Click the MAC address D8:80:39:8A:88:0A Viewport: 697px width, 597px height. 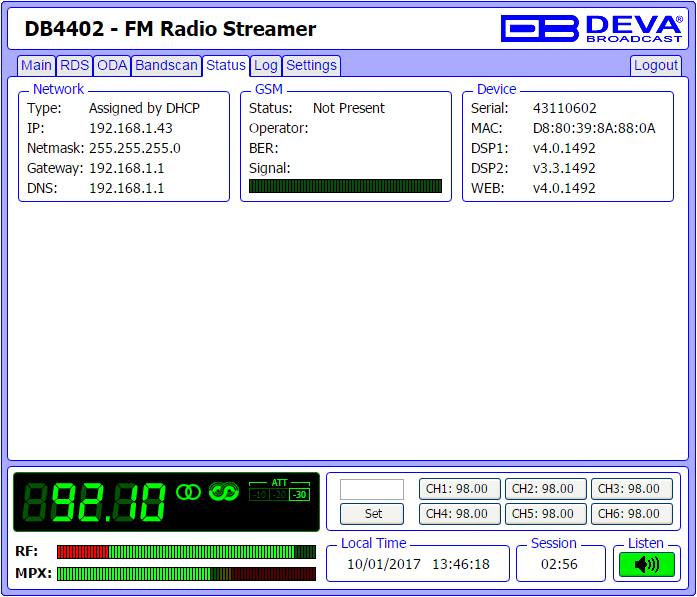(594, 128)
